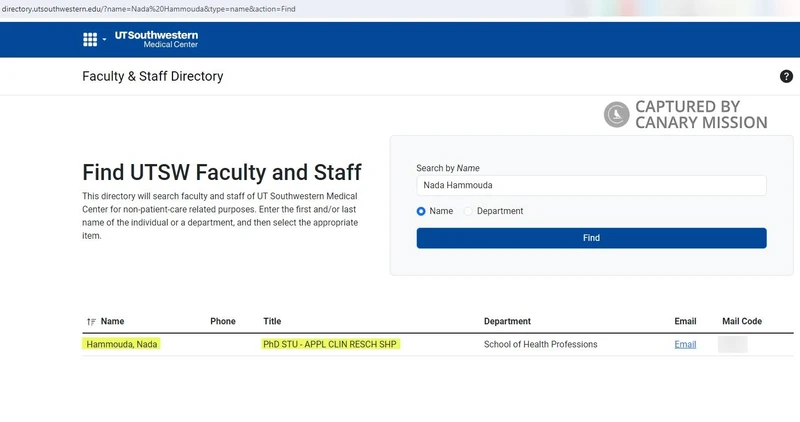Click the 'Find UTSW Faculty and Staff' heading

222,172
